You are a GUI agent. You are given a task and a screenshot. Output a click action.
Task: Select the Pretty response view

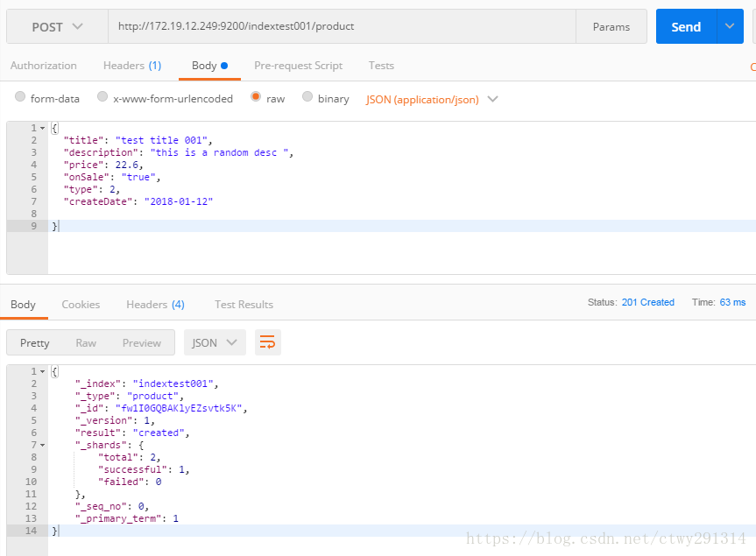35,342
